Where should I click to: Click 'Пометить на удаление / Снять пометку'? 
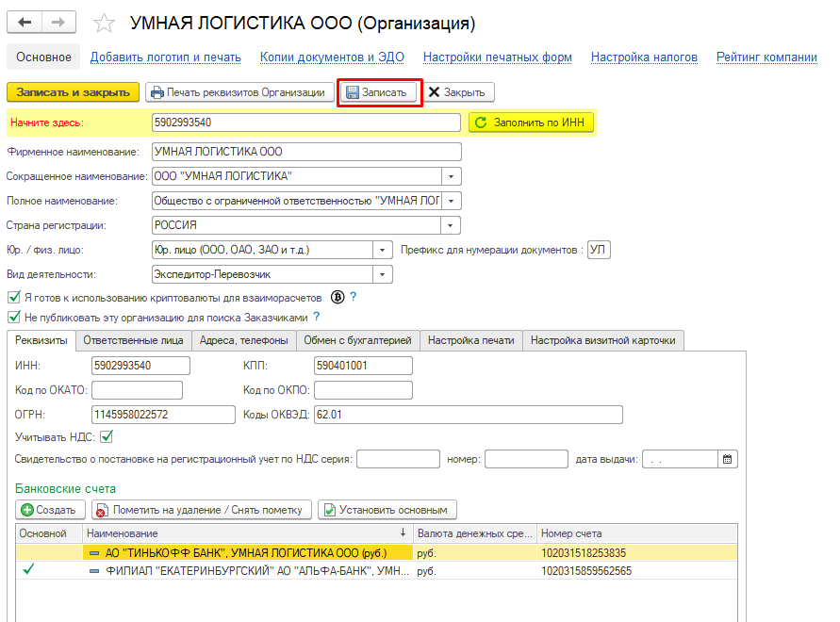[202, 510]
